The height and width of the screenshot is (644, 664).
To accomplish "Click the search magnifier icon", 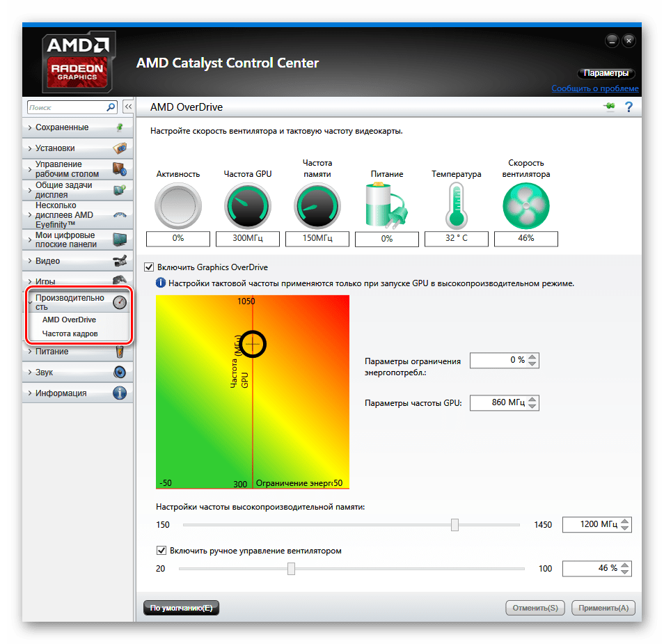I will click(111, 107).
